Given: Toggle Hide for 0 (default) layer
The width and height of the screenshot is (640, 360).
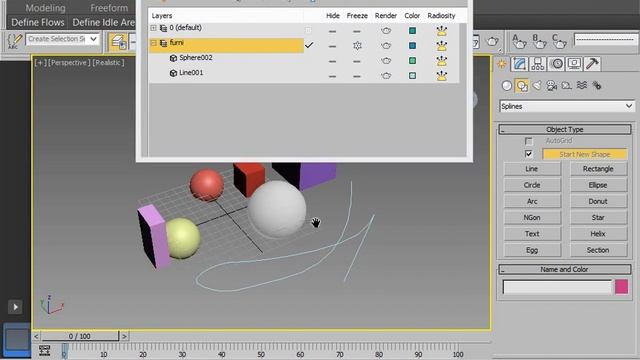Looking at the screenshot, I should 332,31.
